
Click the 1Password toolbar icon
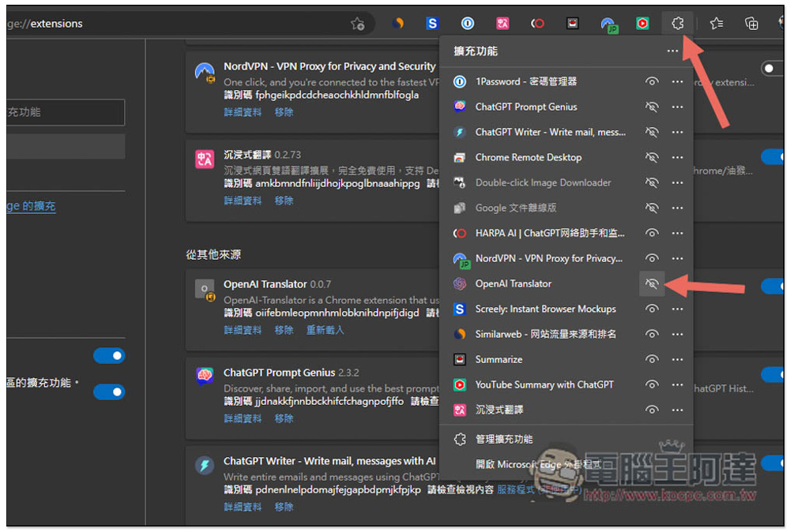pos(468,23)
